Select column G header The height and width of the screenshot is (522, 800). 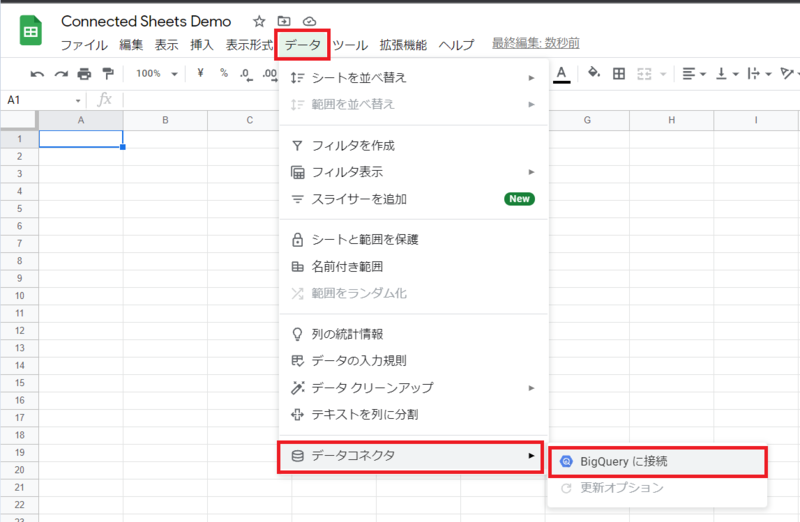click(x=587, y=120)
